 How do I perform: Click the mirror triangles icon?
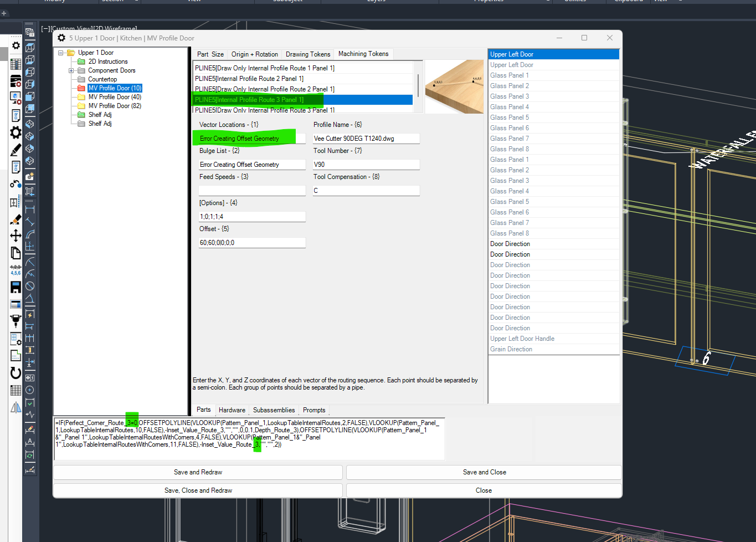16,408
